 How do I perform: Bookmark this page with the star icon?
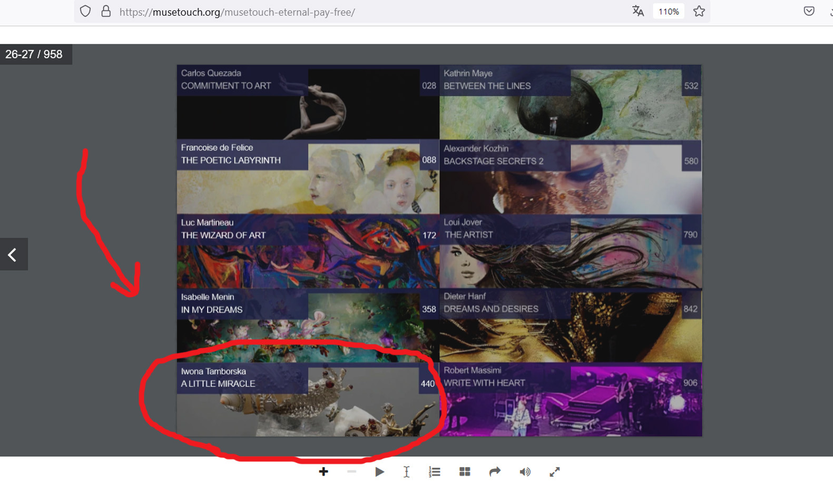(699, 11)
